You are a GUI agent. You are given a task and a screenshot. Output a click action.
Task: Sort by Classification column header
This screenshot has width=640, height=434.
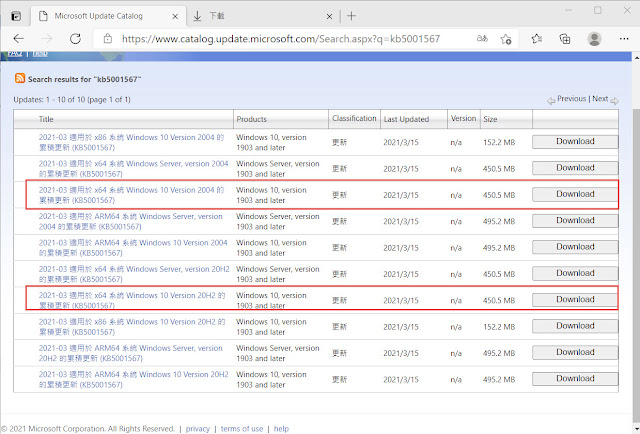(x=354, y=118)
